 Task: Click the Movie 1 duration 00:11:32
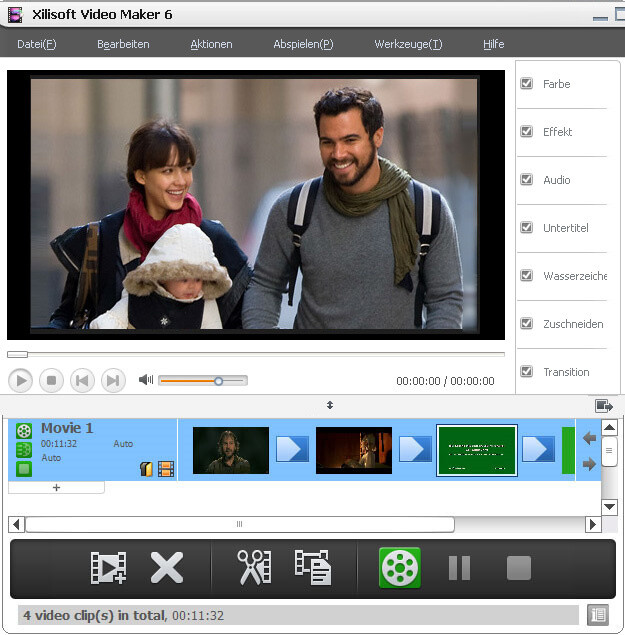[59, 444]
